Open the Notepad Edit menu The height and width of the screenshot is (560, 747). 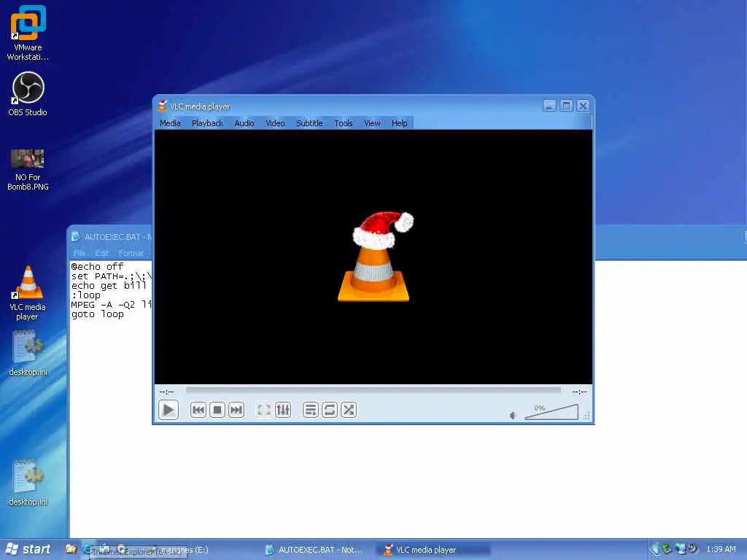[101, 253]
